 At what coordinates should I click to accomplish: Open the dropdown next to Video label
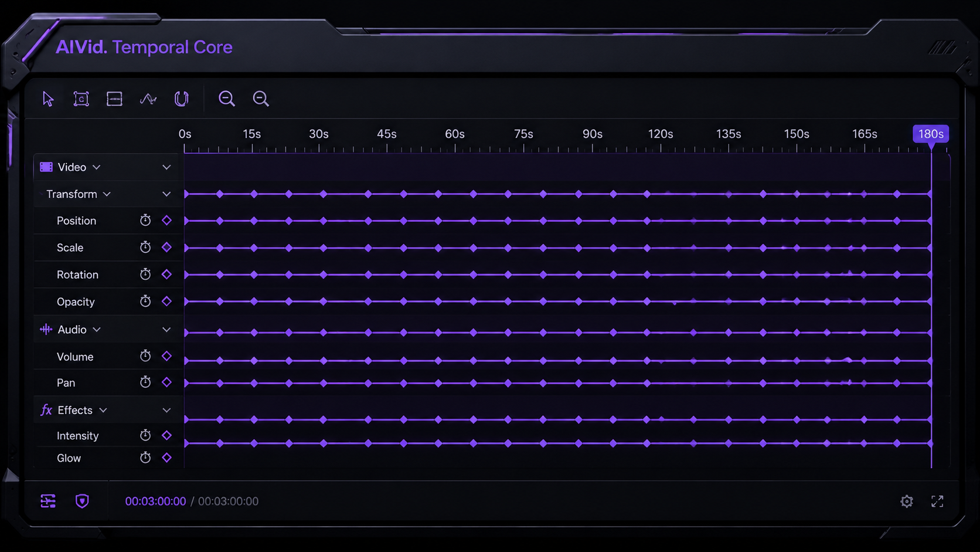pyautogui.click(x=97, y=167)
